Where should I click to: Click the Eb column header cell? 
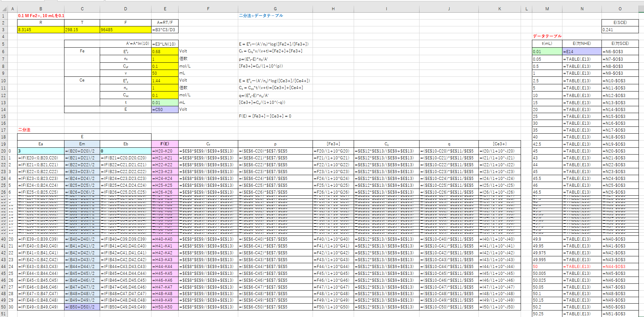click(125, 144)
